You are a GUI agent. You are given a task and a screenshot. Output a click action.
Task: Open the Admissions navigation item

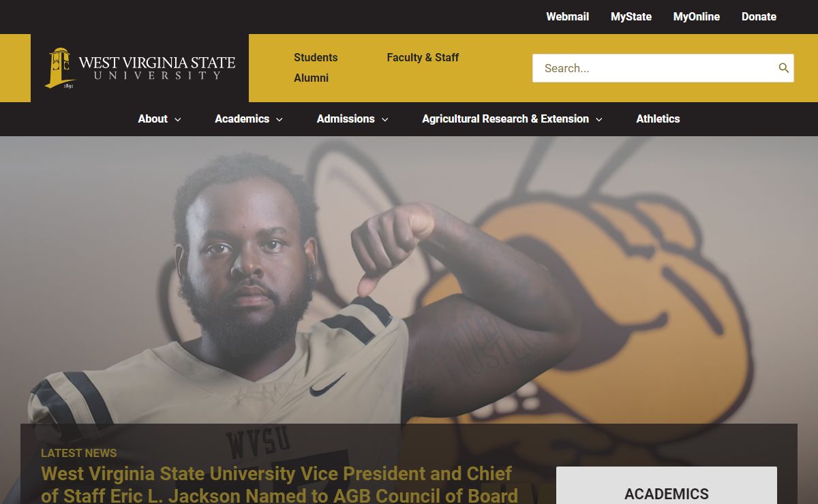click(346, 119)
